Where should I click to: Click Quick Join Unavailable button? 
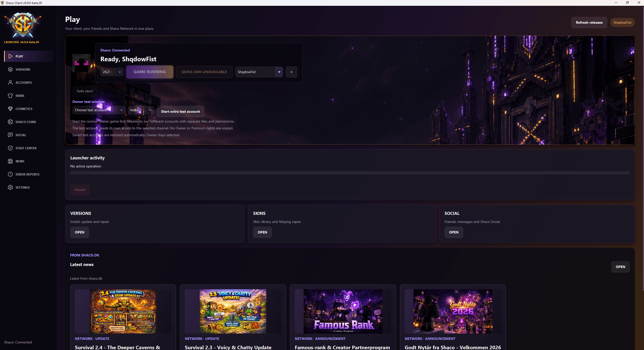204,72
